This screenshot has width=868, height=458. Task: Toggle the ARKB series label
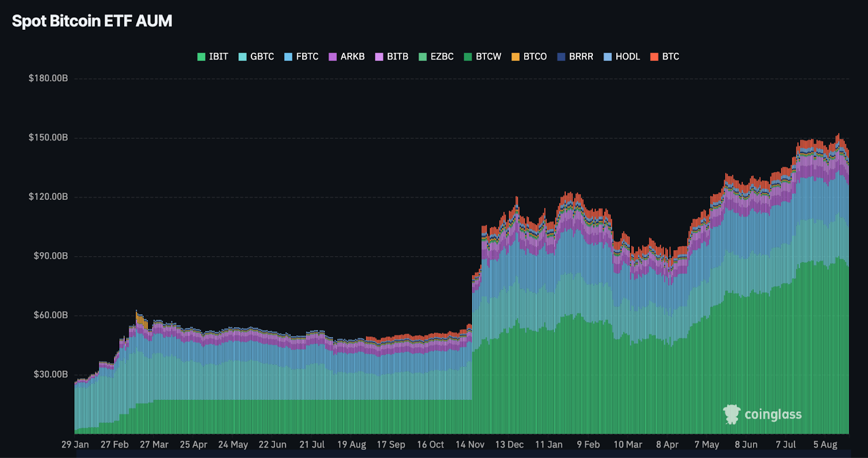[353, 56]
